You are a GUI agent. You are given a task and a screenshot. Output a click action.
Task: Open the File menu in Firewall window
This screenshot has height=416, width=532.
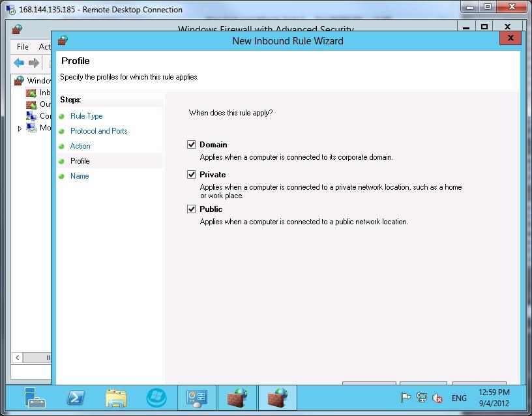coord(23,46)
